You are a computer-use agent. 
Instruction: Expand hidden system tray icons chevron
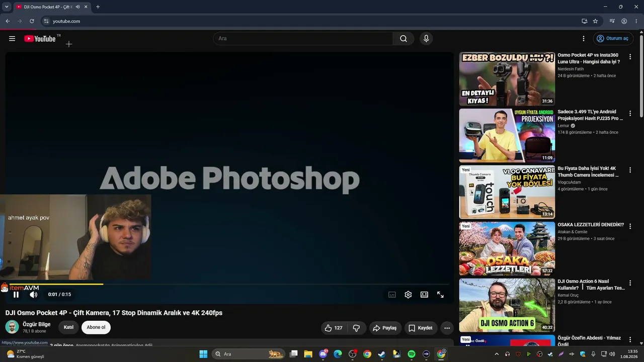pyautogui.click(x=497, y=354)
